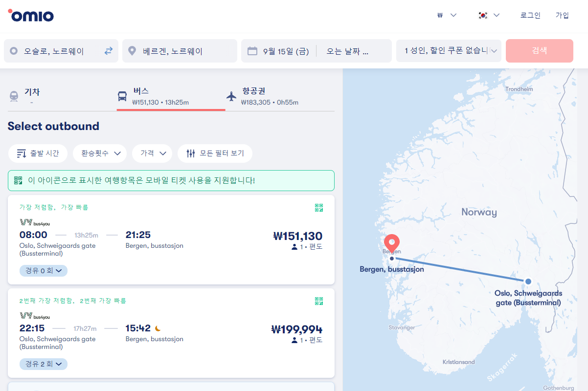Open the passengers 1 성인 dropdown
The width and height of the screenshot is (588, 391).
pos(449,51)
